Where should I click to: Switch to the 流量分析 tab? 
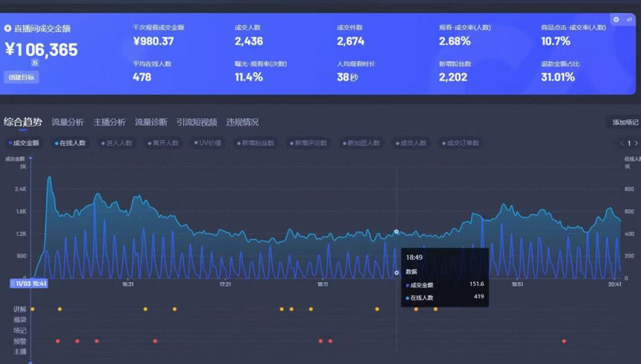coord(67,122)
